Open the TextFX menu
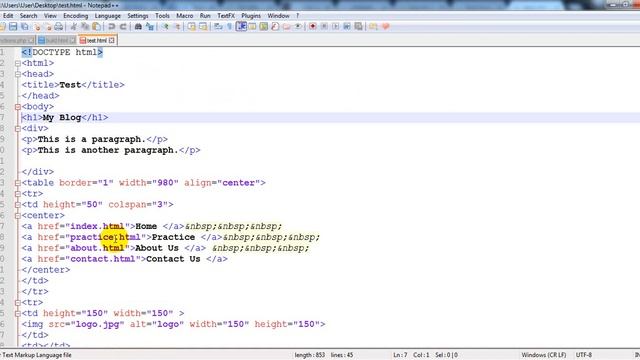This screenshot has height=360, width=640. (226, 16)
